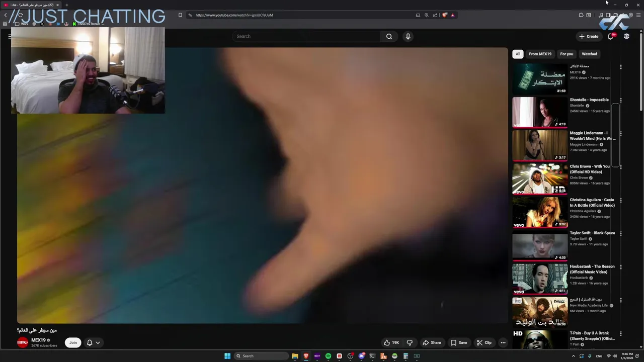The image size is (644, 362).
Task: Open the YouTube account avatar menu
Action: click(x=626, y=36)
